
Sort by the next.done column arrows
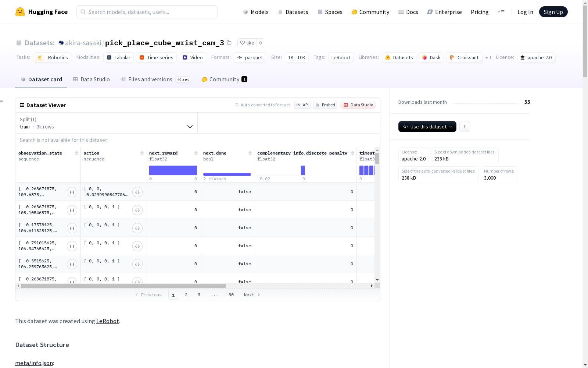click(250, 153)
